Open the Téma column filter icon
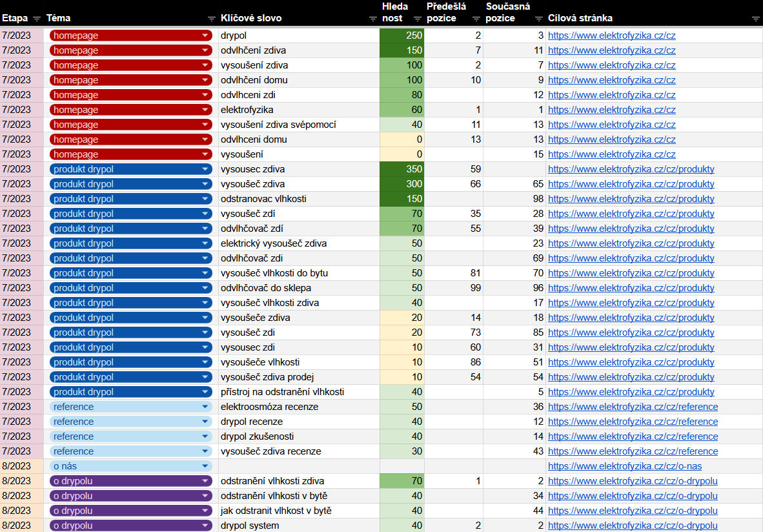Image resolution: width=763 pixels, height=532 pixels. 211,19
